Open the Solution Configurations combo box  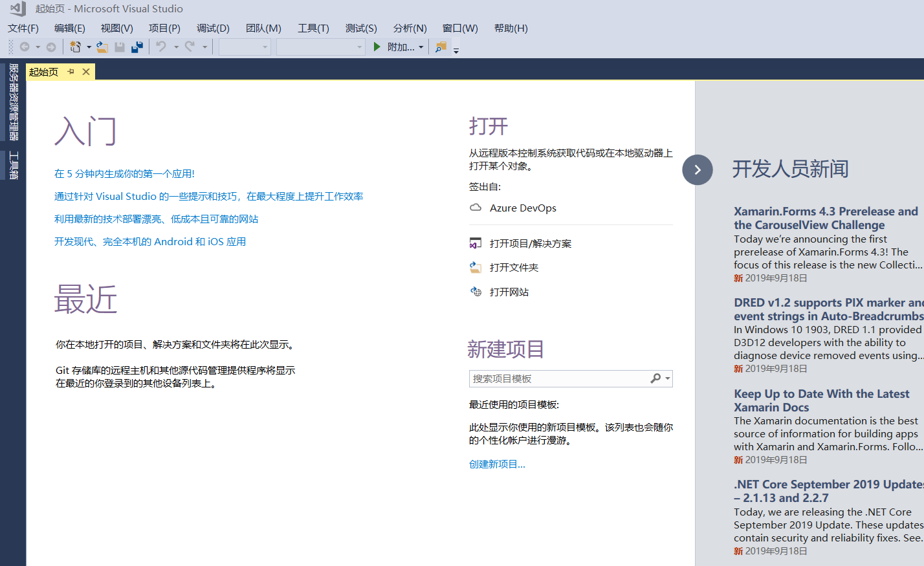click(245, 47)
